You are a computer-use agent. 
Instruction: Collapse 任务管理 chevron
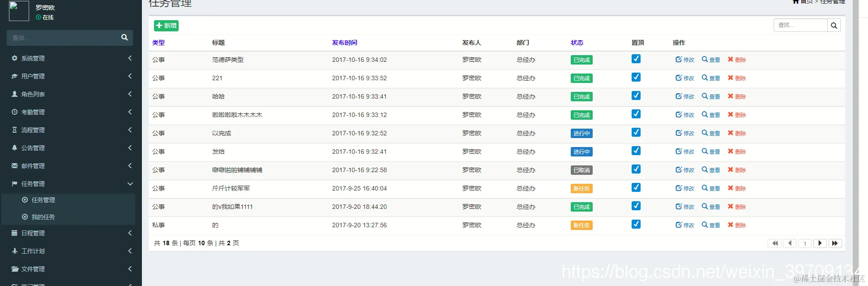[x=130, y=184]
